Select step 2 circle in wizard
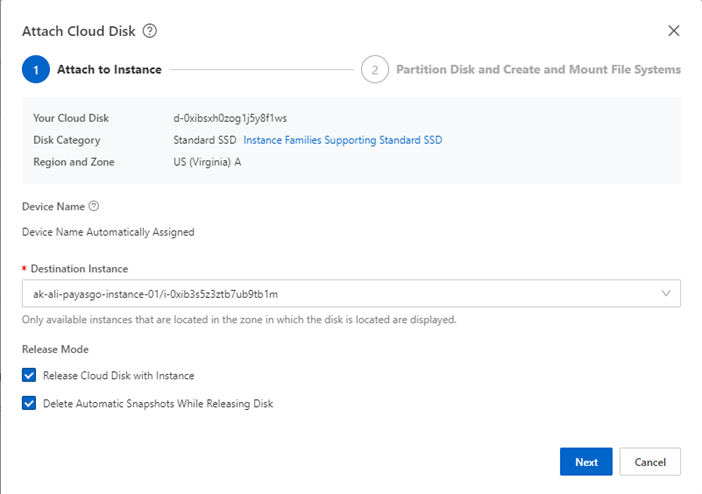The width and height of the screenshot is (702, 494). click(x=375, y=69)
